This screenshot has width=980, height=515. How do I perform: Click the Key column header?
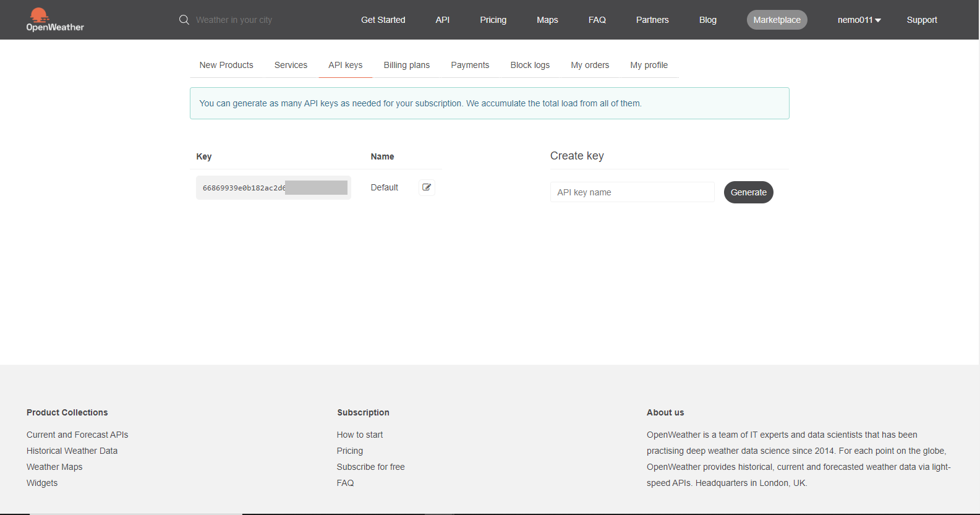click(x=204, y=156)
